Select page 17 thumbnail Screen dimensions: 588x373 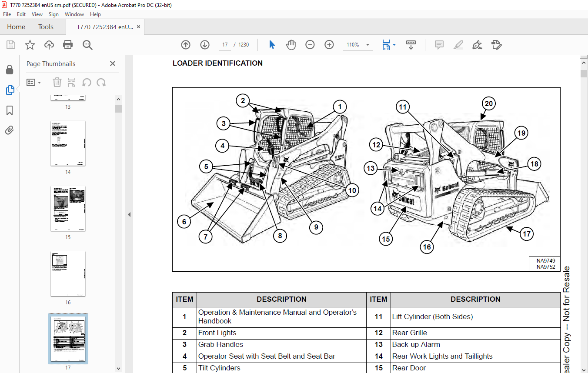click(x=68, y=339)
